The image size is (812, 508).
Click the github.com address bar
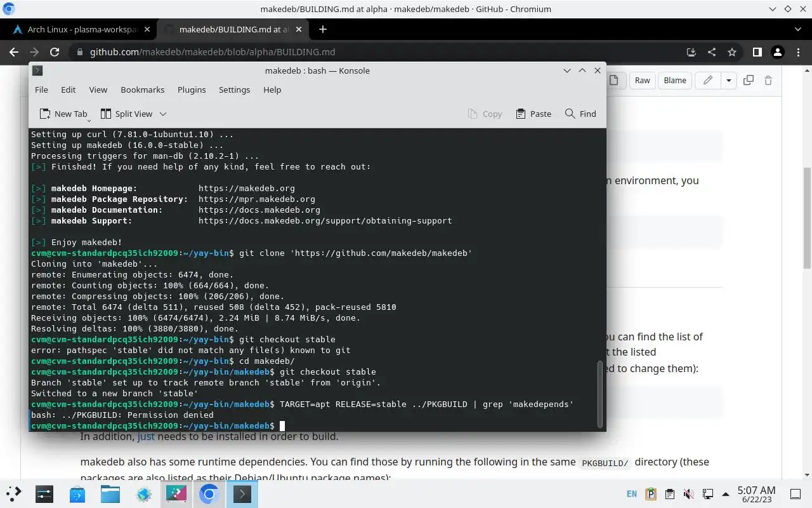(x=381, y=52)
